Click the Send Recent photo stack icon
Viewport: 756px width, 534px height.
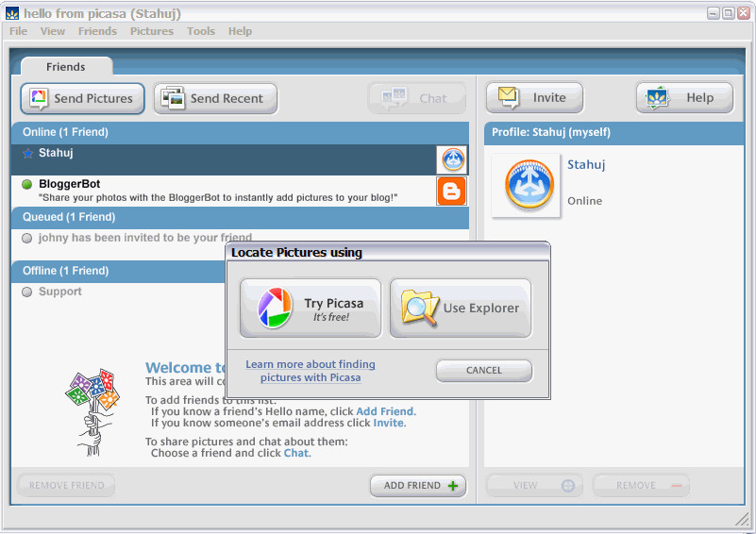[x=173, y=98]
